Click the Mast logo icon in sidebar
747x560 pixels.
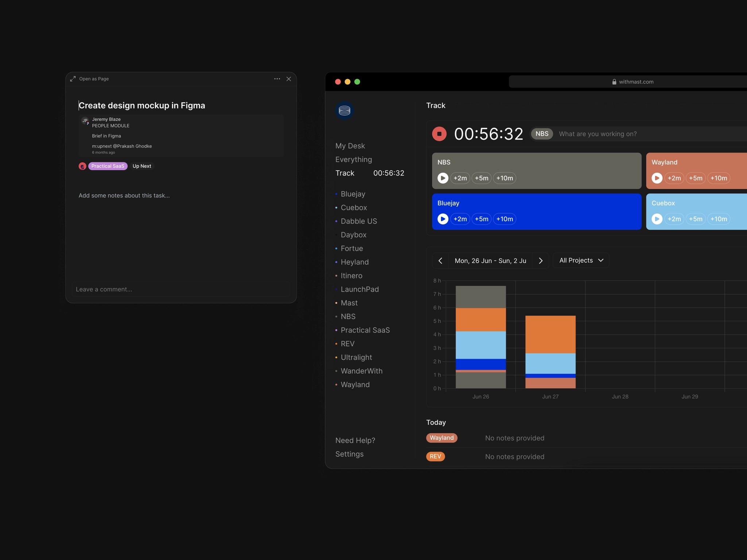344,110
